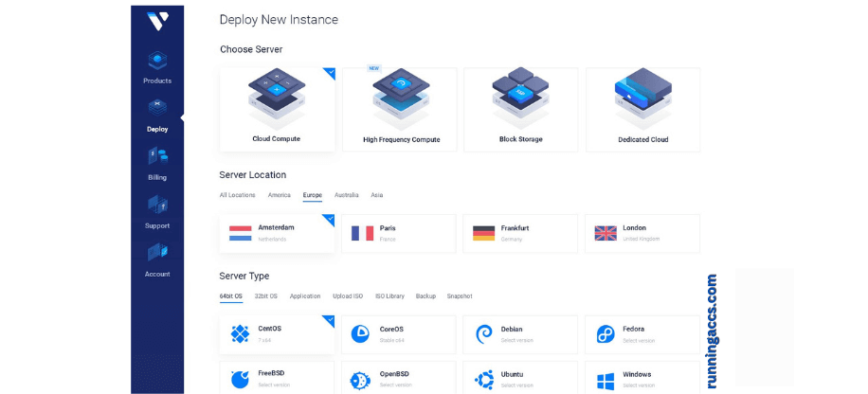
Task: Select the Cloud Compute server illustration
Action: (277, 98)
